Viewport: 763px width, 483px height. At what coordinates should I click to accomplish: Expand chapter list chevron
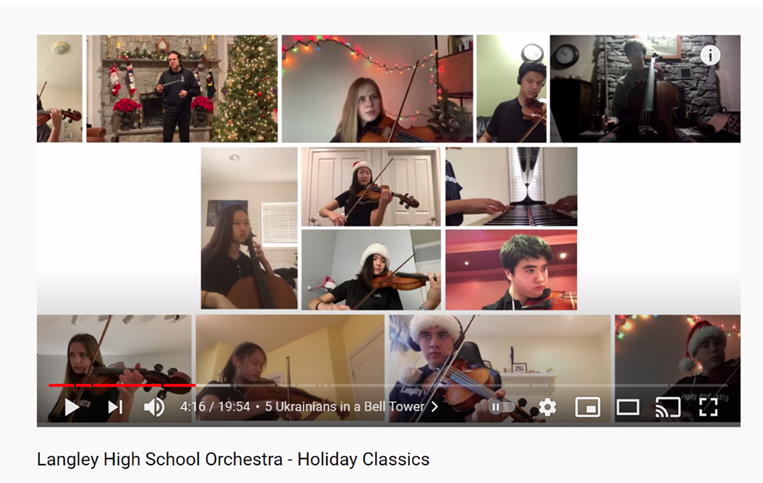[435, 407]
